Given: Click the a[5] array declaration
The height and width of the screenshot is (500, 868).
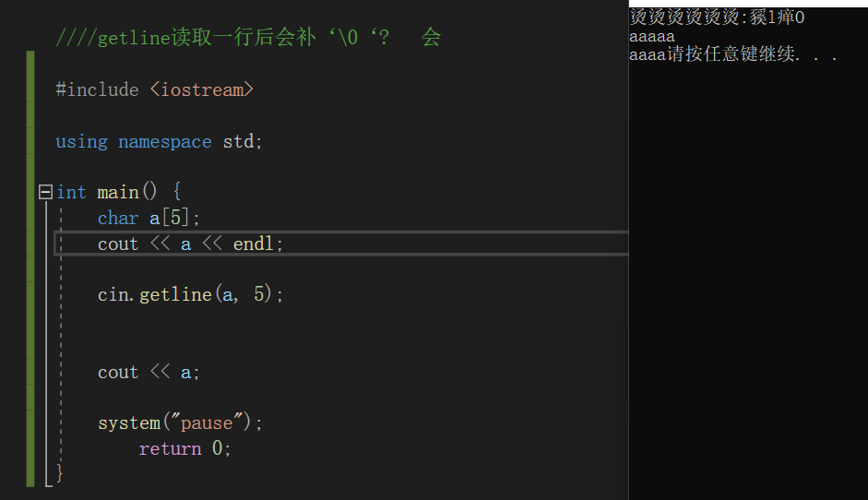Looking at the screenshot, I should [x=172, y=219].
